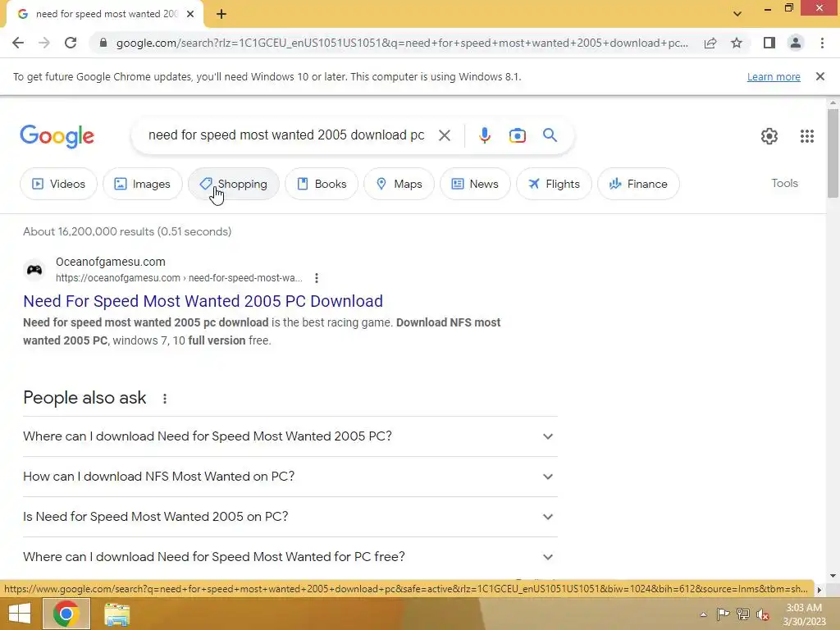The image size is (840, 630).
Task: Submit search with the magnifying glass icon
Action: click(550, 135)
